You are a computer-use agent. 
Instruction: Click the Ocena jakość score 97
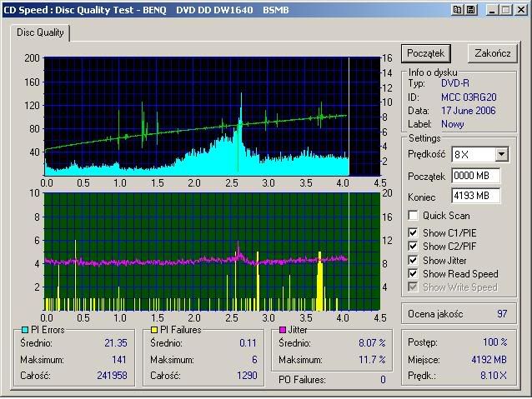[502, 313]
